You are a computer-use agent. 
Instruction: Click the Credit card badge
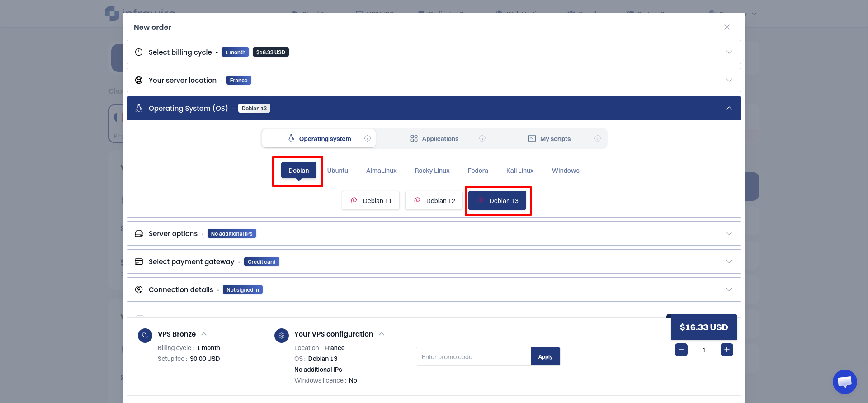click(262, 261)
